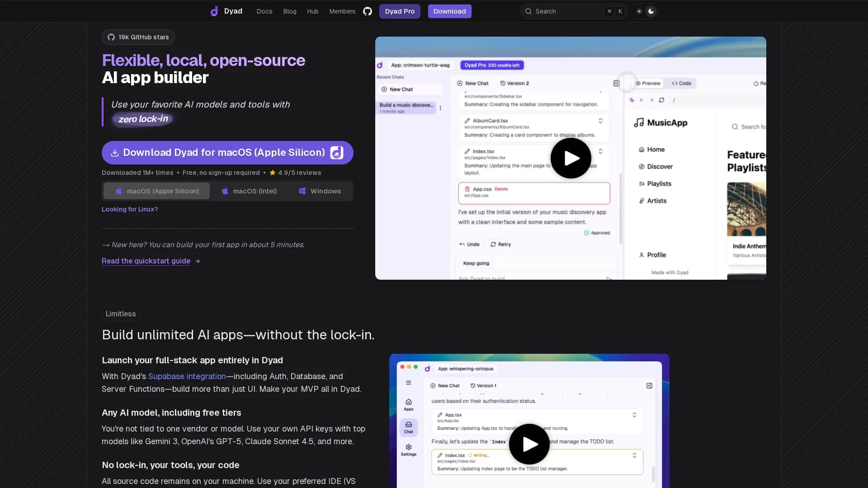
Task: Open Home in MusicApp sidebar
Action: click(x=651, y=150)
